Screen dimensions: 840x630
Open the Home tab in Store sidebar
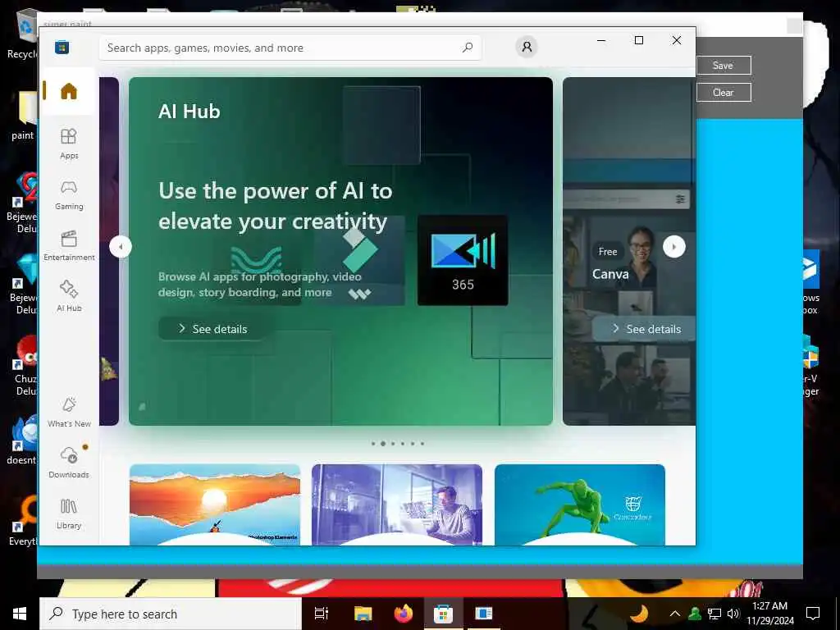(x=69, y=91)
